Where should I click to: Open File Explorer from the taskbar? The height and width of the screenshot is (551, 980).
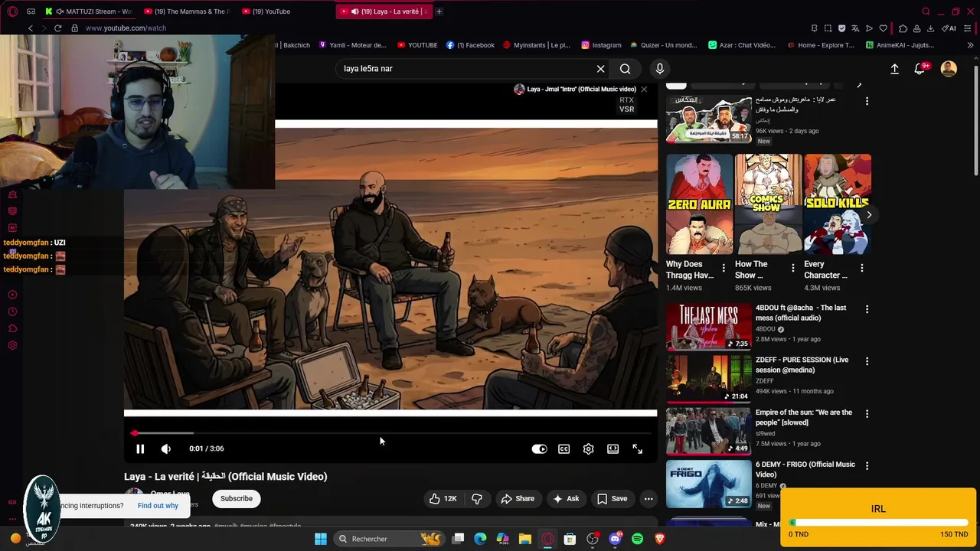pyautogui.click(x=524, y=539)
